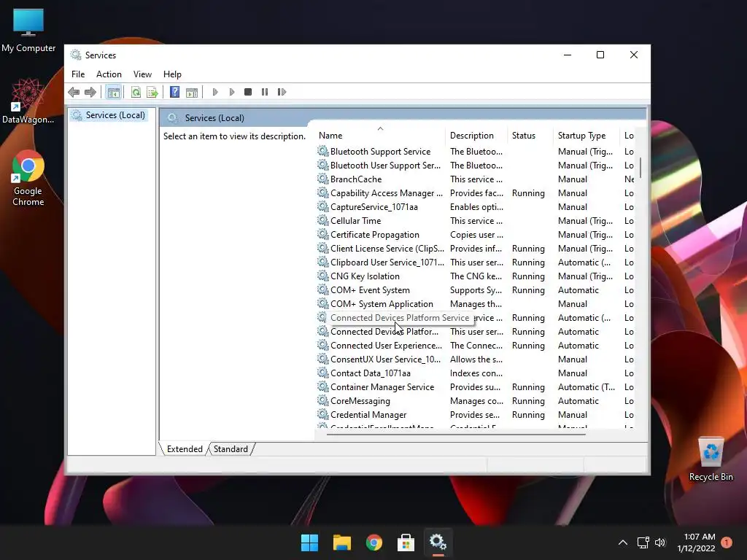Click gear icon beside Bluetooth Support Service
Viewport: 747px width, 560px height.
323,151
